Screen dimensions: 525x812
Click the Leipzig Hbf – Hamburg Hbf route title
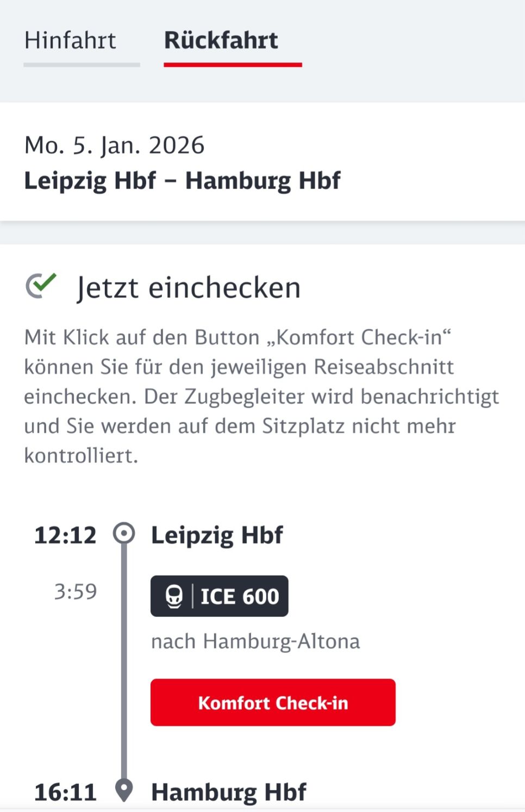click(182, 180)
